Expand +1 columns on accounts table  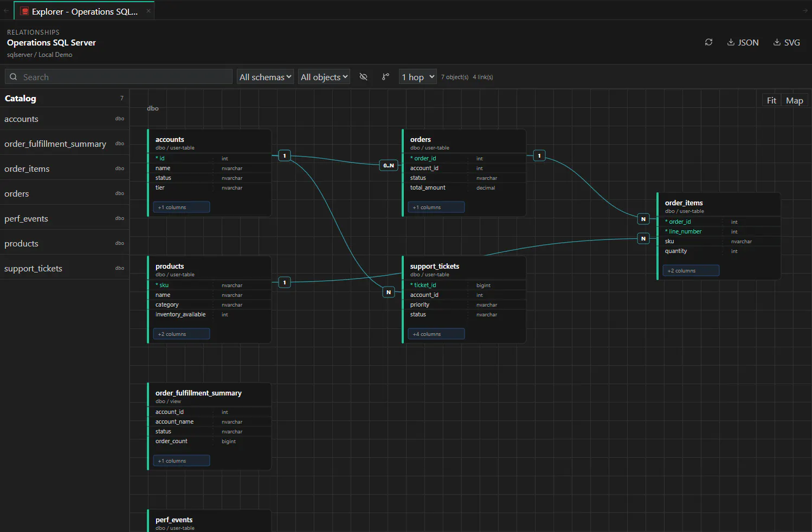tap(182, 207)
